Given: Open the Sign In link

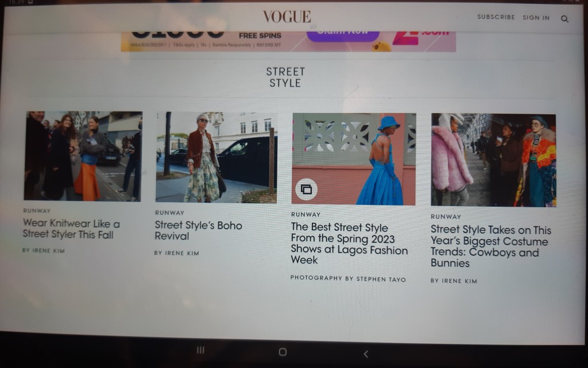Looking at the screenshot, I should pos(535,18).
